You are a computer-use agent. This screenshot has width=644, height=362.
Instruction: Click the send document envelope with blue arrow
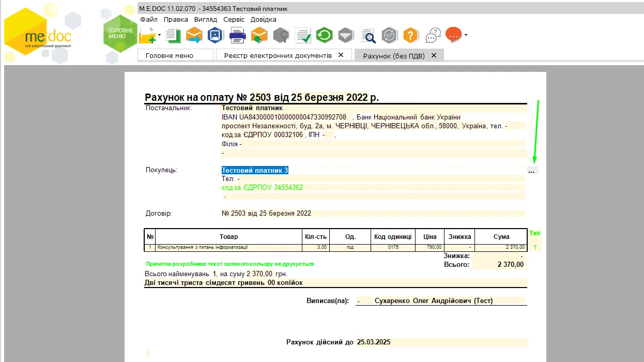(x=194, y=36)
